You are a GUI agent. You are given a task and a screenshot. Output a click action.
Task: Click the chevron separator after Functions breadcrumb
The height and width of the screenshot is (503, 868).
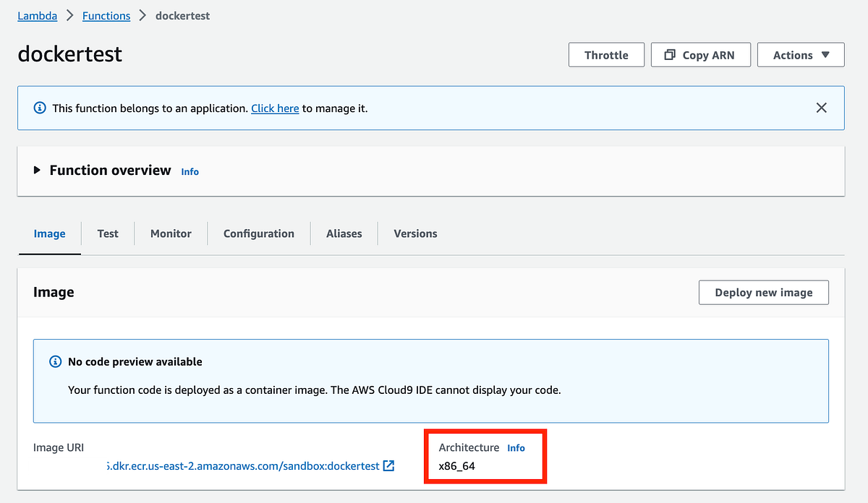143,15
